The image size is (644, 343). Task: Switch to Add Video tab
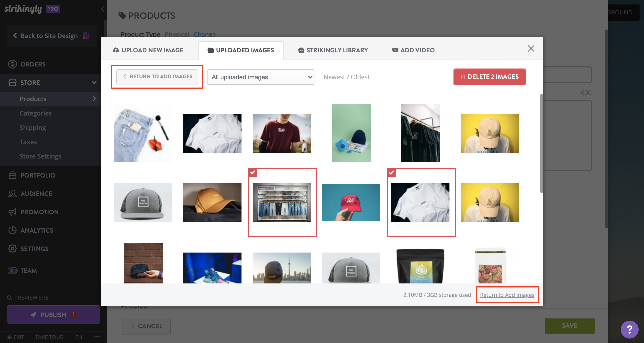[413, 50]
